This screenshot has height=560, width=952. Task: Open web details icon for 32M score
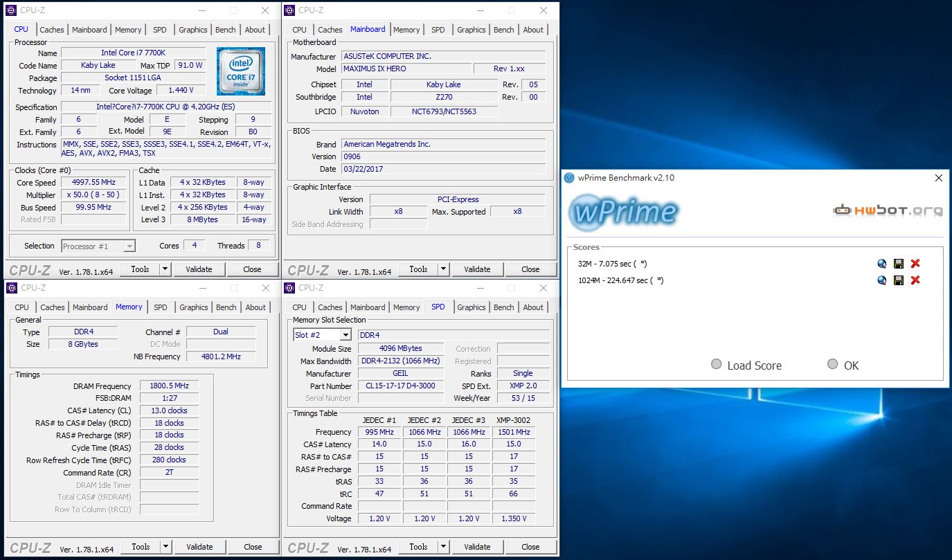pyautogui.click(x=881, y=264)
